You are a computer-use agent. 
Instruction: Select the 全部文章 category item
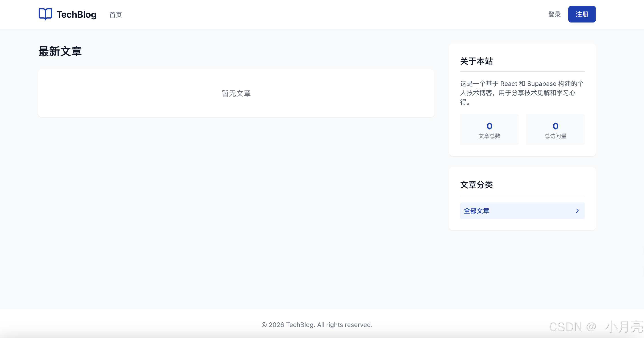tap(477, 211)
